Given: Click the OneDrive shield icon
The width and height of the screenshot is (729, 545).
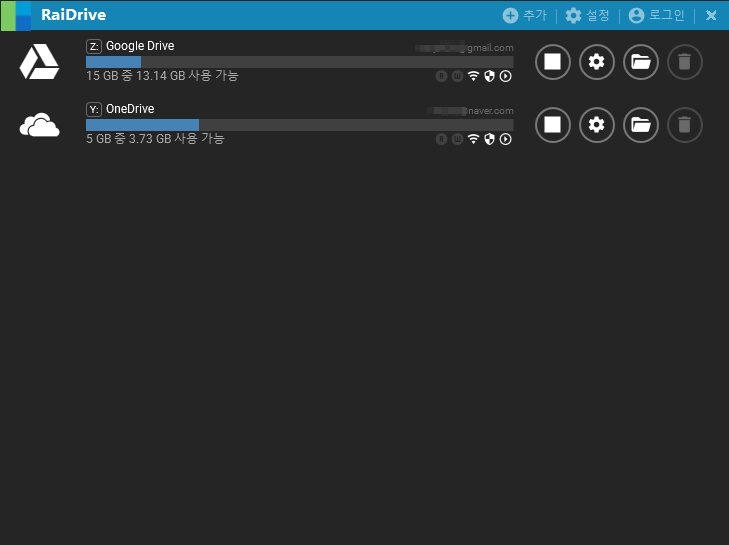Looking at the screenshot, I should pyautogui.click(x=489, y=139).
